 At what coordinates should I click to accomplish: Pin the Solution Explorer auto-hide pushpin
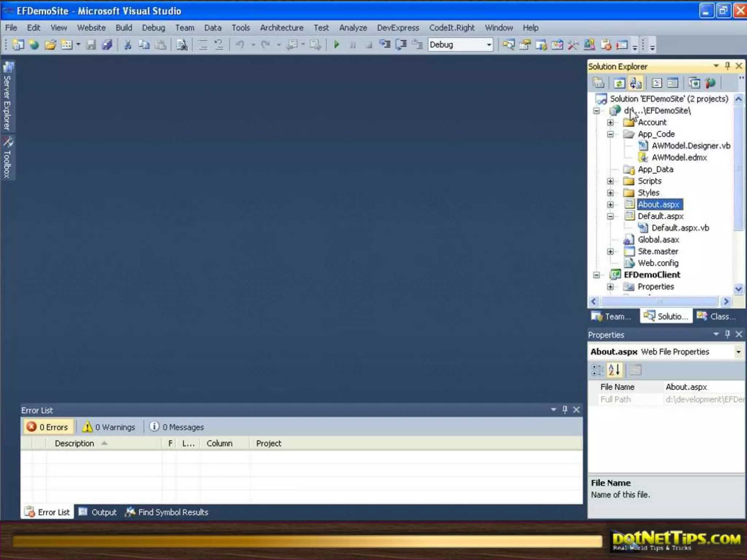[728, 66]
